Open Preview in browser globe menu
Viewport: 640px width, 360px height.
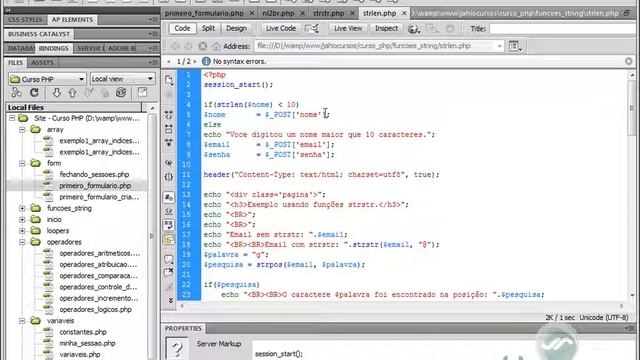[x=413, y=29]
